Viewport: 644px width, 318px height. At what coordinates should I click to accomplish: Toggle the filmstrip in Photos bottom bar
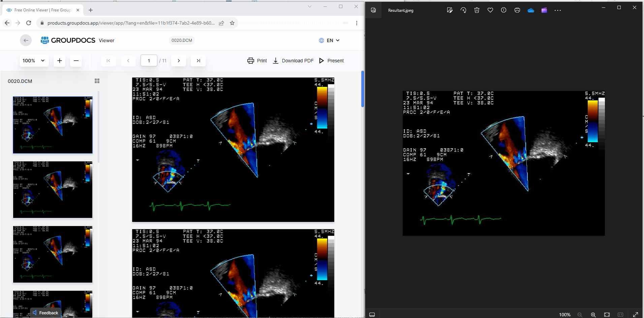(372, 314)
